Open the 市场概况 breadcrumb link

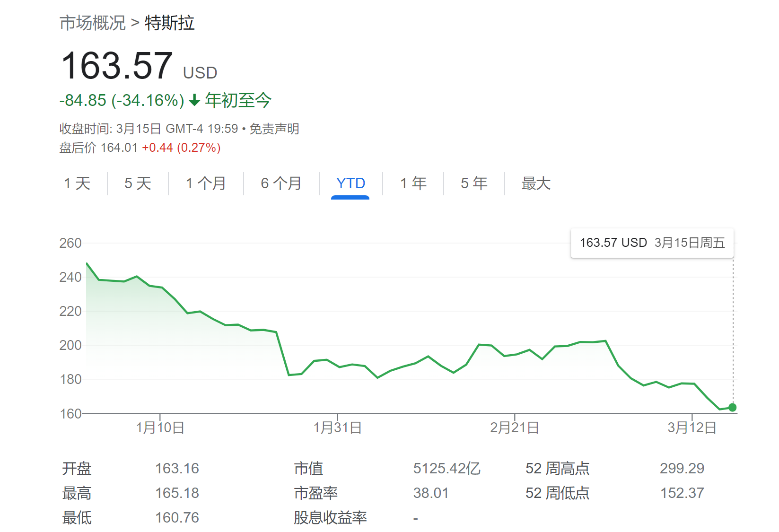[x=93, y=23]
